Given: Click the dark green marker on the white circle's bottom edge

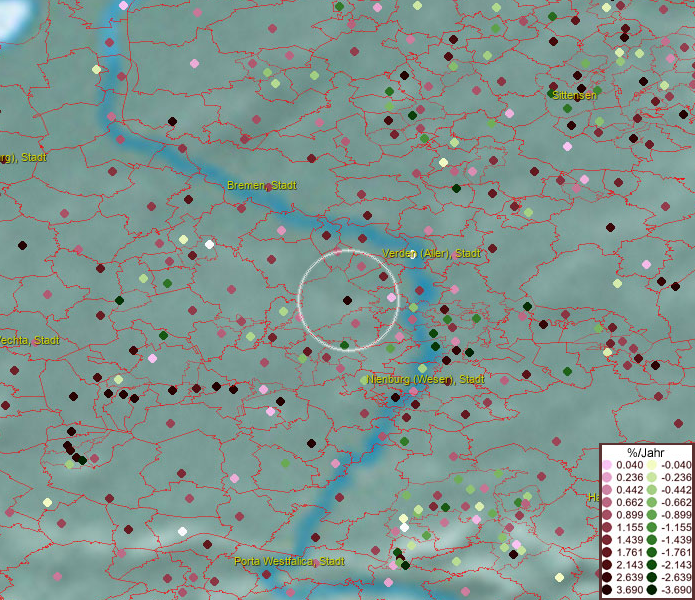Looking at the screenshot, I should coord(344,346).
